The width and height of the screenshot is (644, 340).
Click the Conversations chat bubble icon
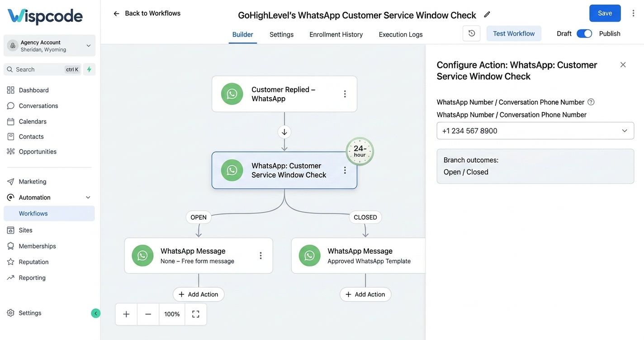[11, 106]
